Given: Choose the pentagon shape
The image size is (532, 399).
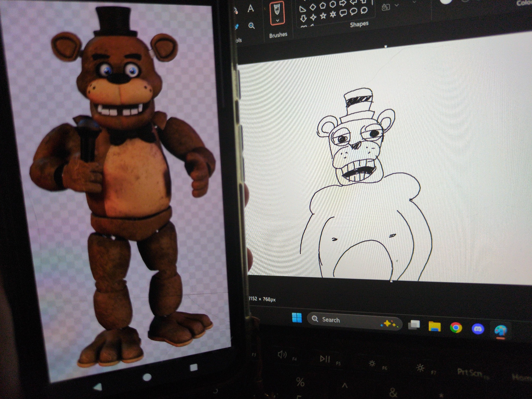Looking at the screenshot, I should 323,6.
